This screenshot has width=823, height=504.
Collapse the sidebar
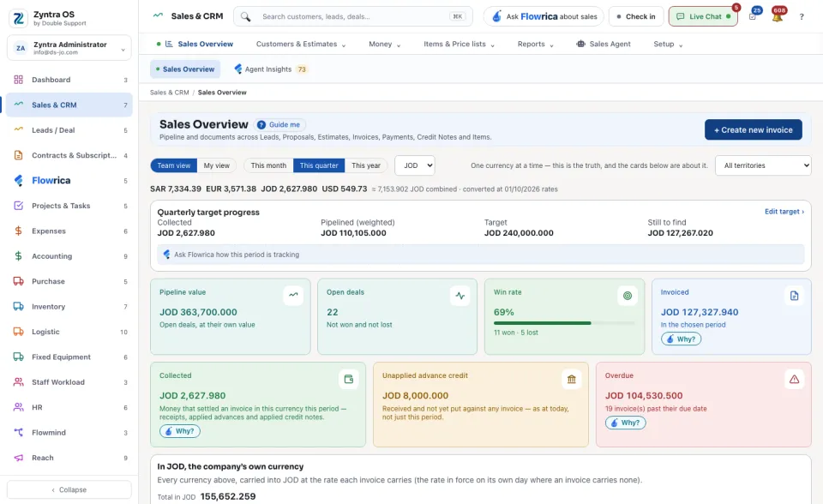tap(69, 489)
